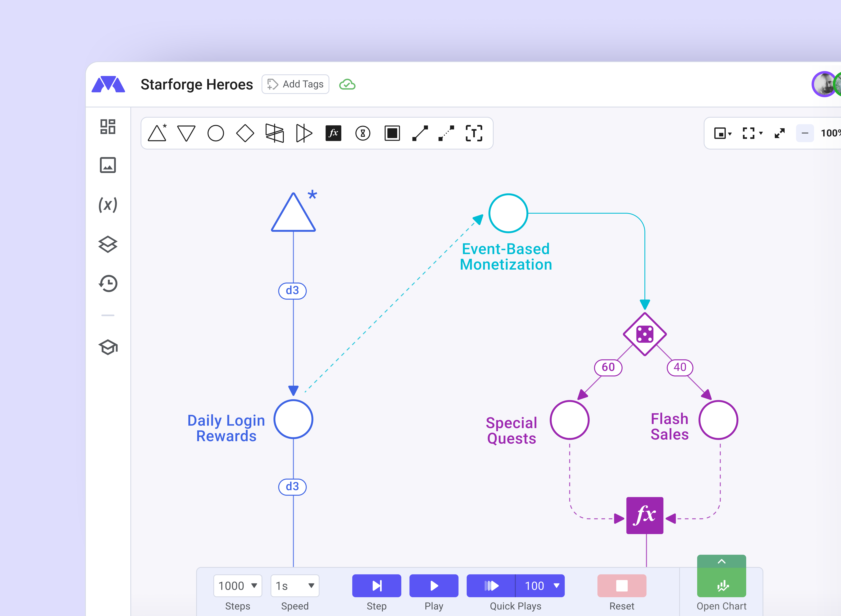Open the version history clock icon
Screen dimensions: 841x616
[108, 283]
